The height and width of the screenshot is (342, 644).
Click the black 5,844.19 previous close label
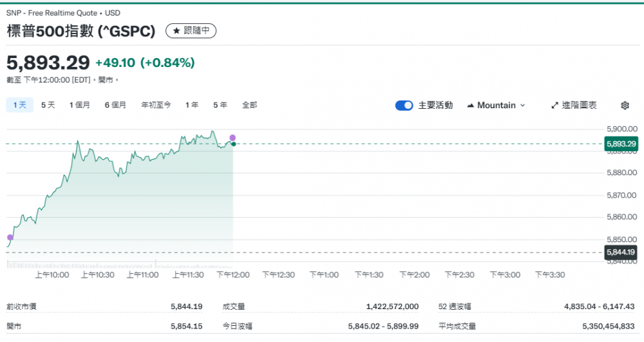pyautogui.click(x=621, y=252)
